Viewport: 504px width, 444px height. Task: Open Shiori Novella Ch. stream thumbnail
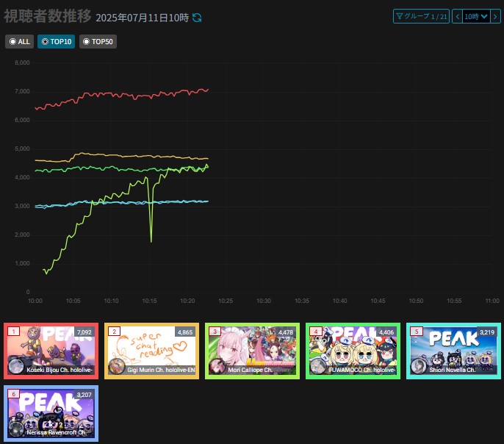(x=453, y=351)
